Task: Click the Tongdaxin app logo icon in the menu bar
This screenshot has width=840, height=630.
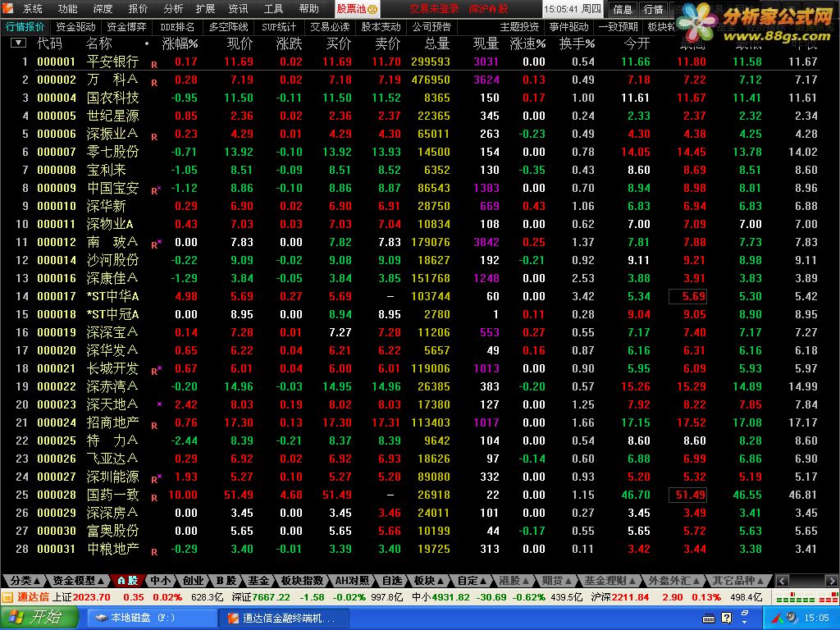Action: coord(7,7)
